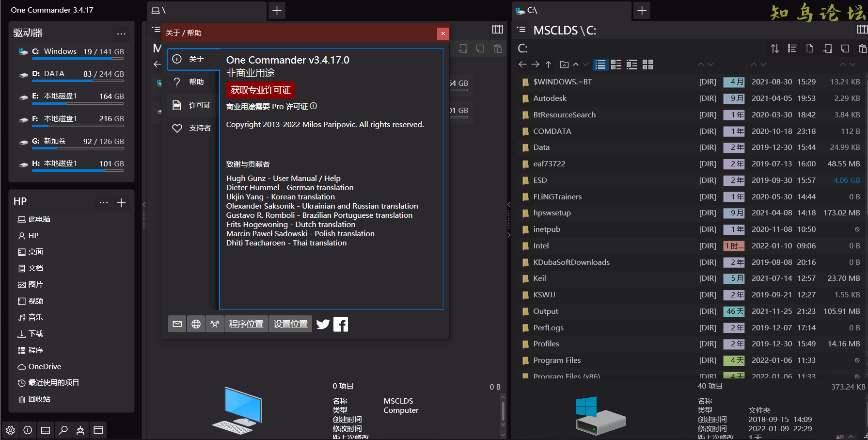The image size is (868, 440).
Task: Click D: DATA drive usage bar
Action: pos(78,81)
